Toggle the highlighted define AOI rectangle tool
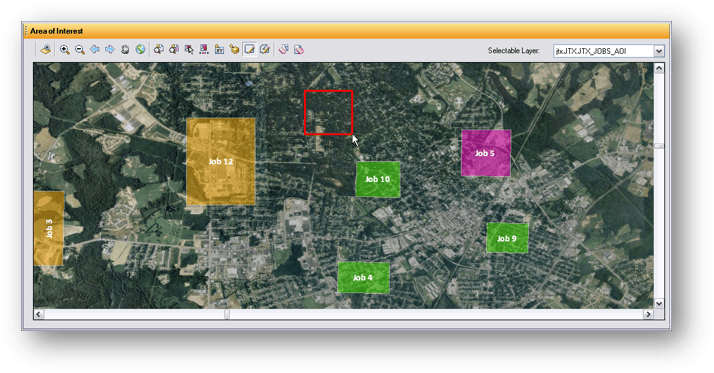This screenshot has height=373, width=714. 250,49
